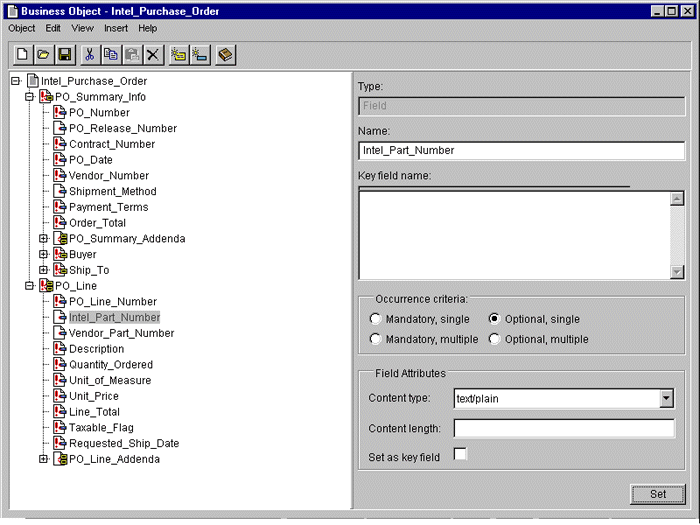This screenshot has width=700, height=525.
Task: Select the Payment_Terms tree item
Action: [x=108, y=207]
